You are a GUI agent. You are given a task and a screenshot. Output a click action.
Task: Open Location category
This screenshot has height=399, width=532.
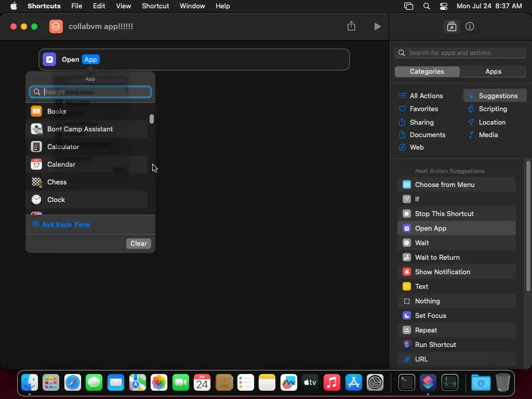pyautogui.click(x=486, y=122)
